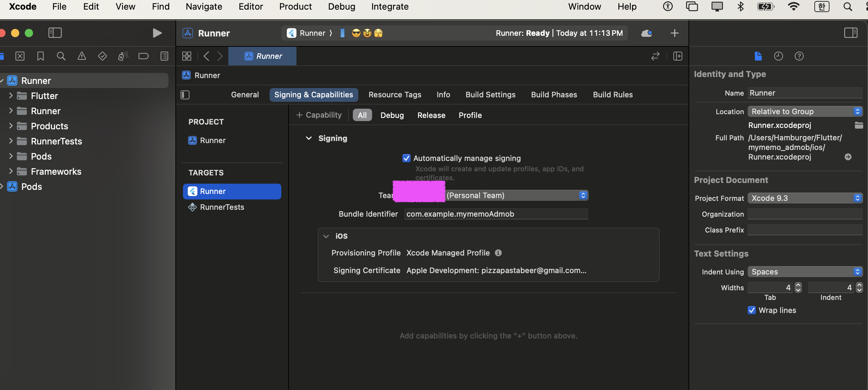Open the related items grid menu
The image size is (868, 390).
pos(187,56)
